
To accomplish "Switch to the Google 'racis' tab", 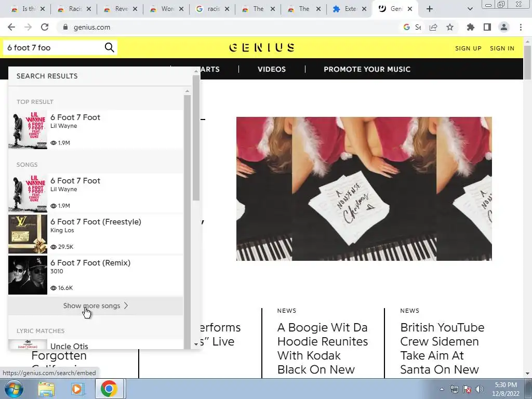I will pyautogui.click(x=212, y=9).
